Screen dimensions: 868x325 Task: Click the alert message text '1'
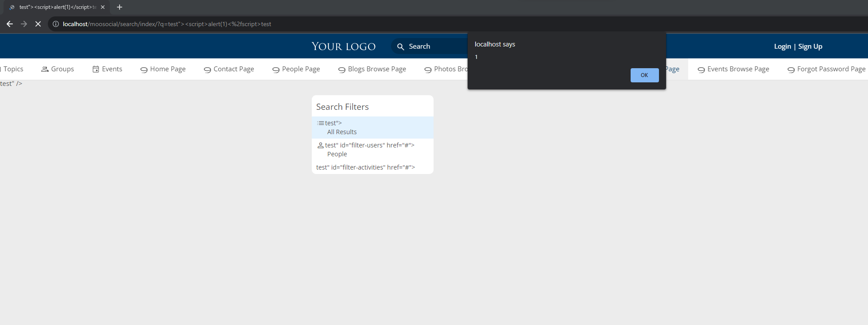(476, 57)
